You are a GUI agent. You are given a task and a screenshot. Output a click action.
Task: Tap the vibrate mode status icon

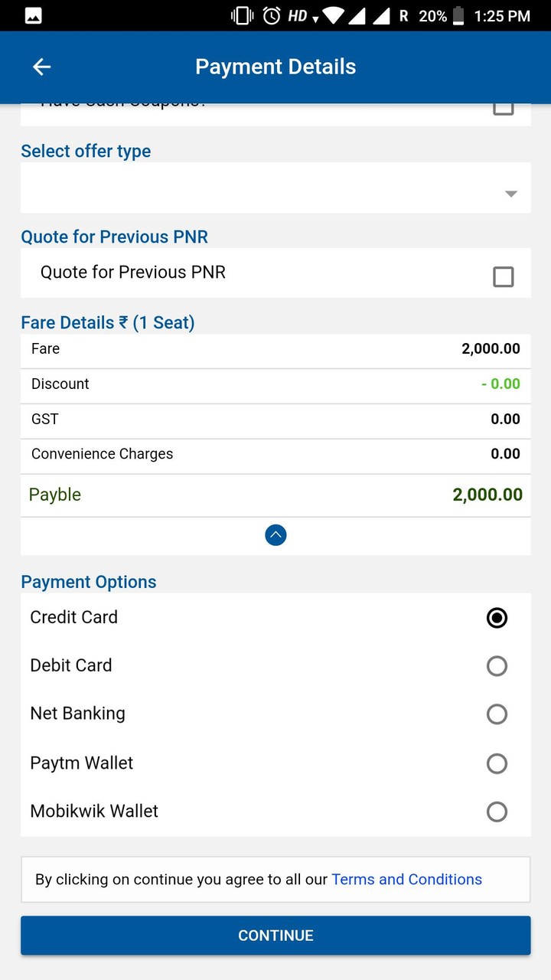pyautogui.click(x=242, y=15)
